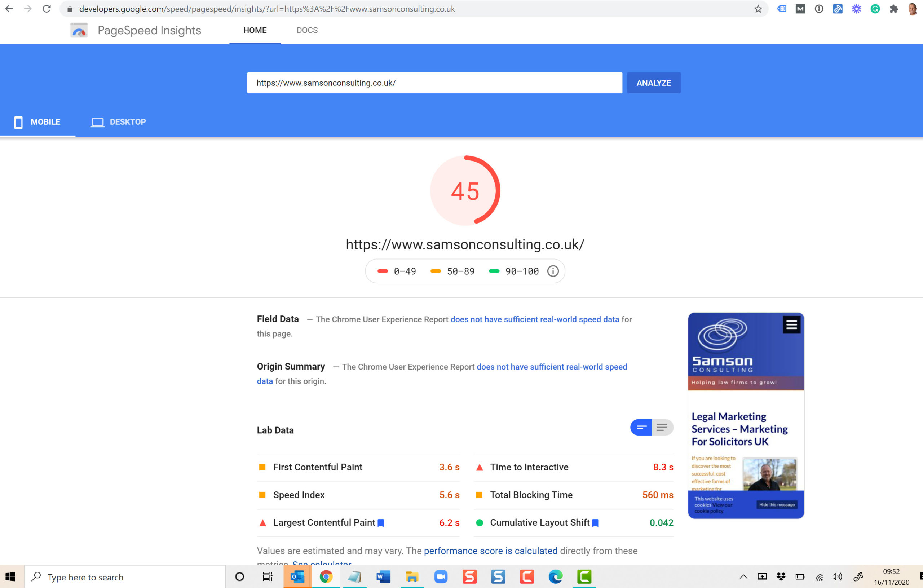Viewport: 923px width, 588px height.
Task: Click bookmark flag next to Largest Contentful Paint
Action: click(x=381, y=523)
